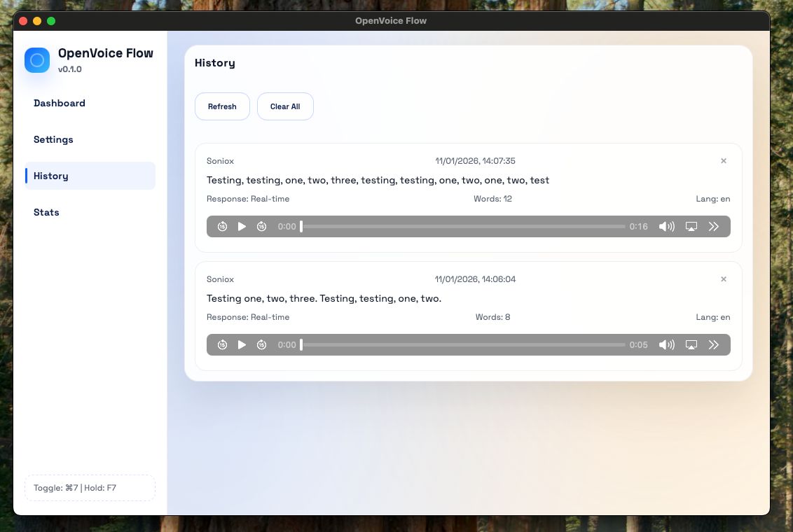The width and height of the screenshot is (793, 532).
Task: Click 'Lang: en' on the 12-word entry
Action: pos(712,199)
